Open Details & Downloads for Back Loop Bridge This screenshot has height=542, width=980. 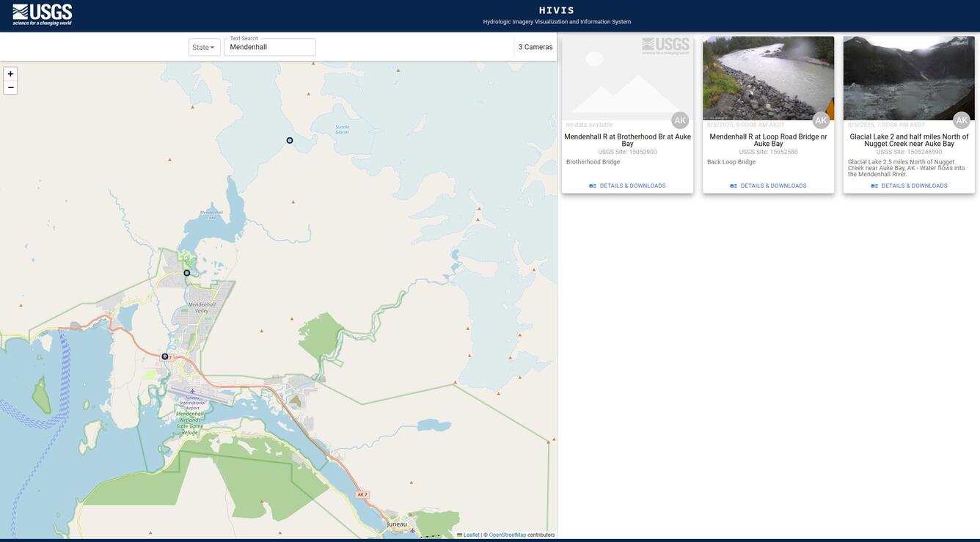768,183
